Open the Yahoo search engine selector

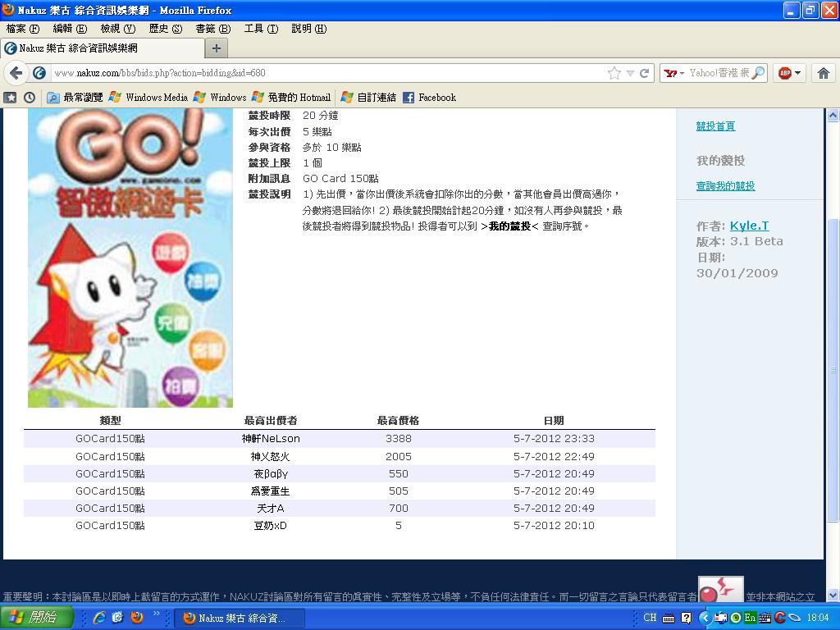674,73
